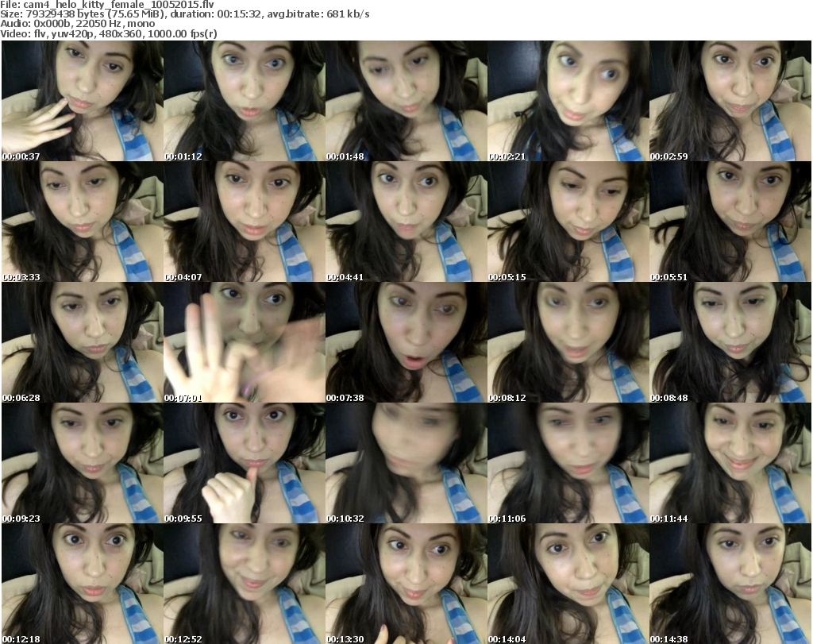Click the frame labeled 00:02:59
The width and height of the screenshot is (813, 644).
tap(730, 101)
